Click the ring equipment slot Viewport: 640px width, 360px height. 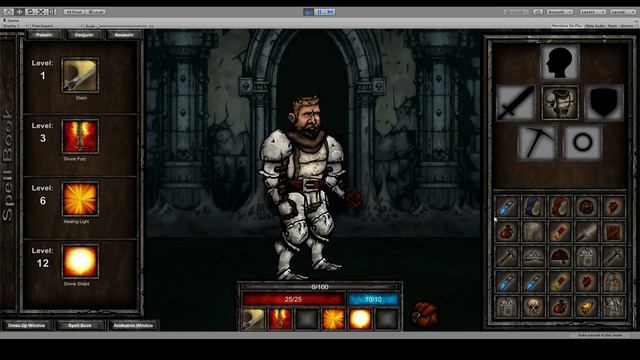point(582,142)
